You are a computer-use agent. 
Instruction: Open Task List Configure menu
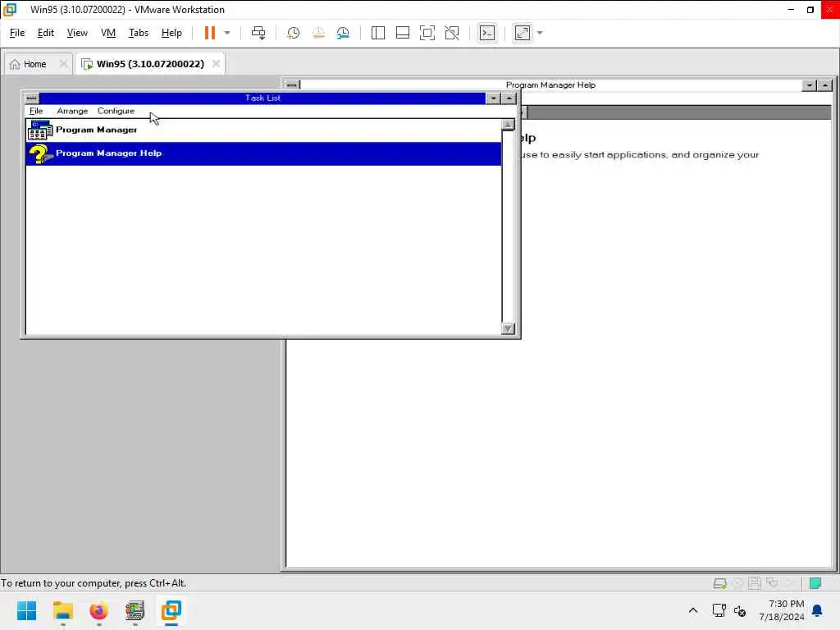(x=116, y=111)
